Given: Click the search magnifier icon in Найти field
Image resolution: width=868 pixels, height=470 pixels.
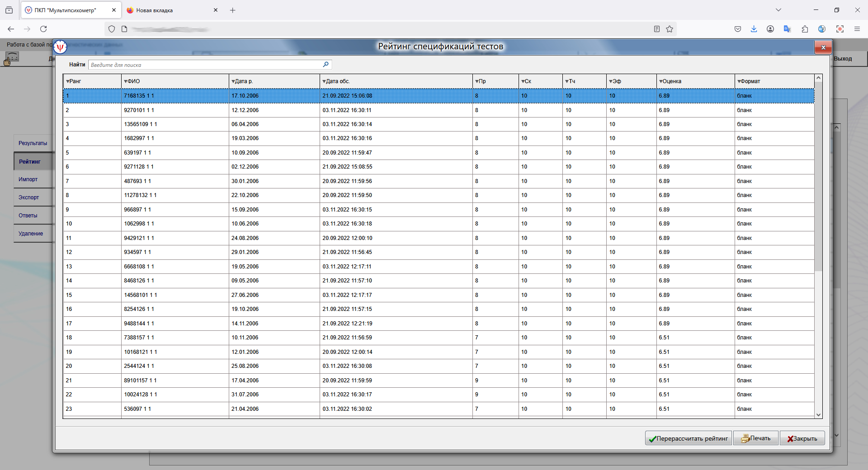Looking at the screenshot, I should click(325, 65).
